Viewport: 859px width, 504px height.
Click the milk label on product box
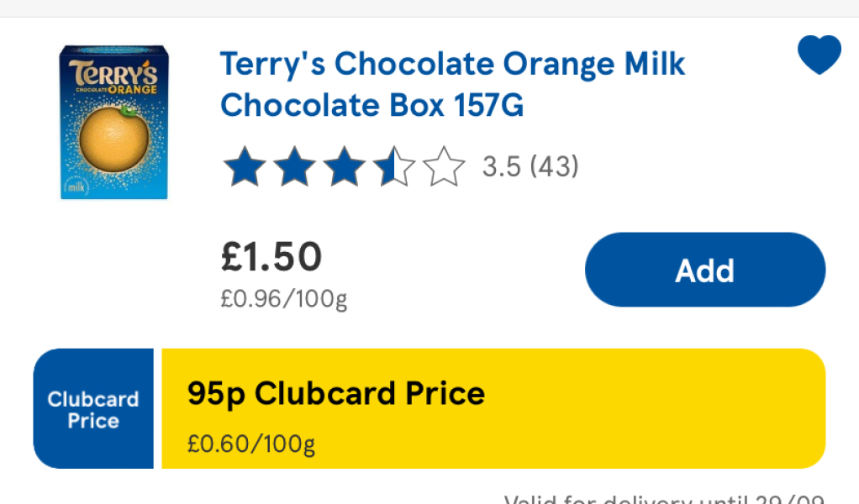coord(76,187)
